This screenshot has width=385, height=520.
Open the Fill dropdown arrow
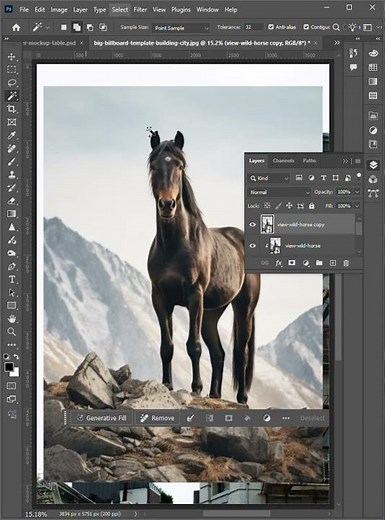[357, 206]
